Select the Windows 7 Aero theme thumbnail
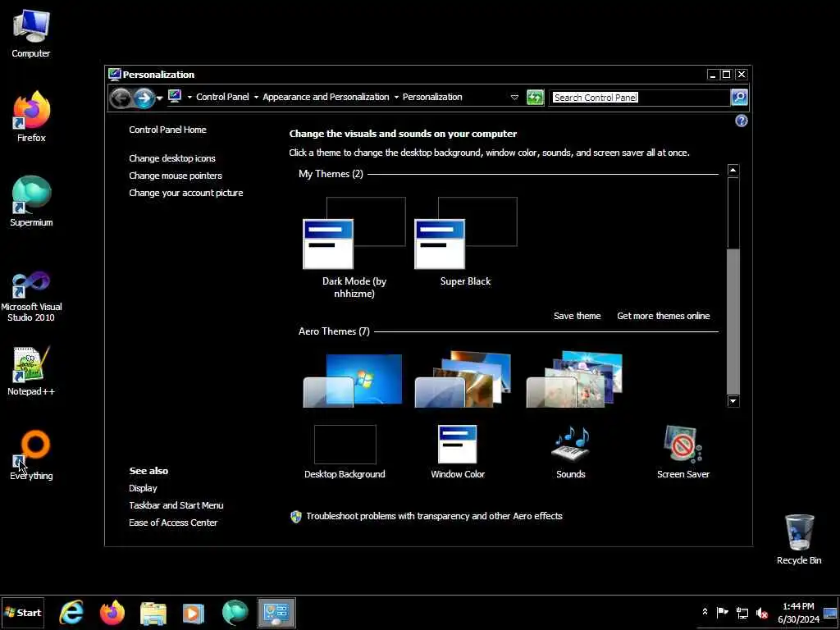 pos(353,380)
